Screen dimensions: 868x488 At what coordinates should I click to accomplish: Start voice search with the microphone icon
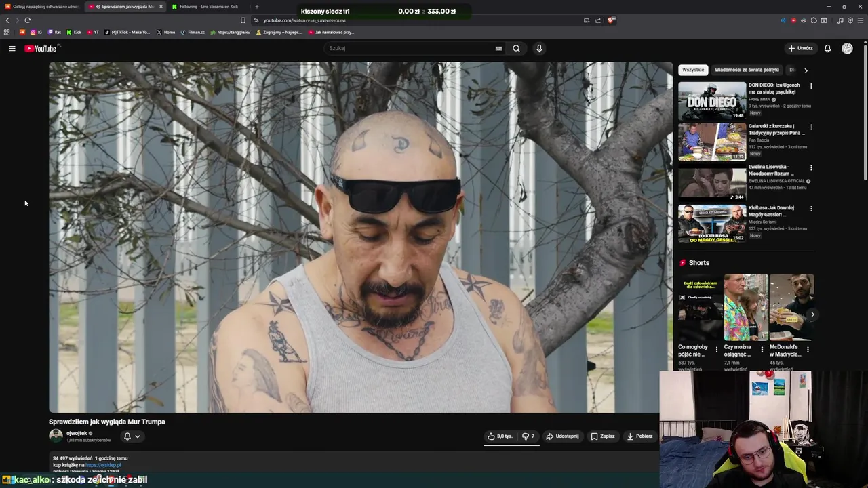tap(539, 48)
